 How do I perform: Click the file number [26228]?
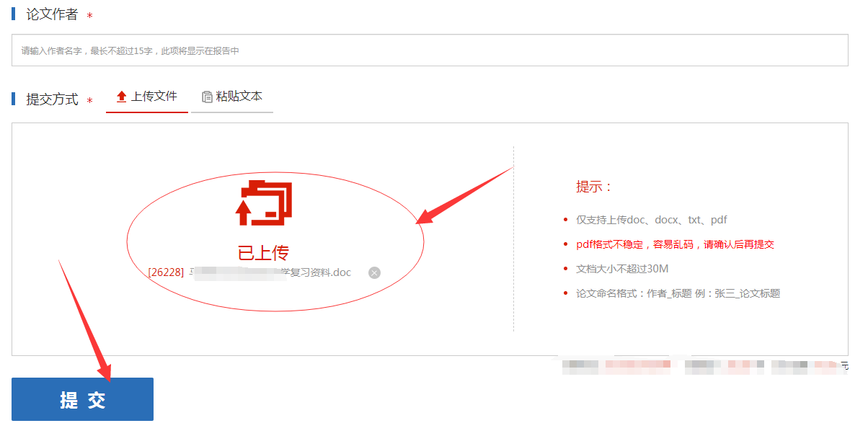[167, 272]
